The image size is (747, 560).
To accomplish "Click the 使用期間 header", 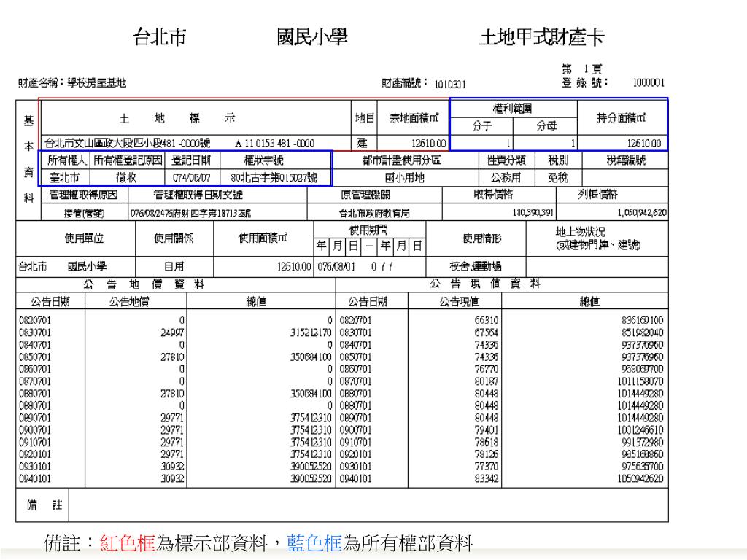I will (368, 230).
